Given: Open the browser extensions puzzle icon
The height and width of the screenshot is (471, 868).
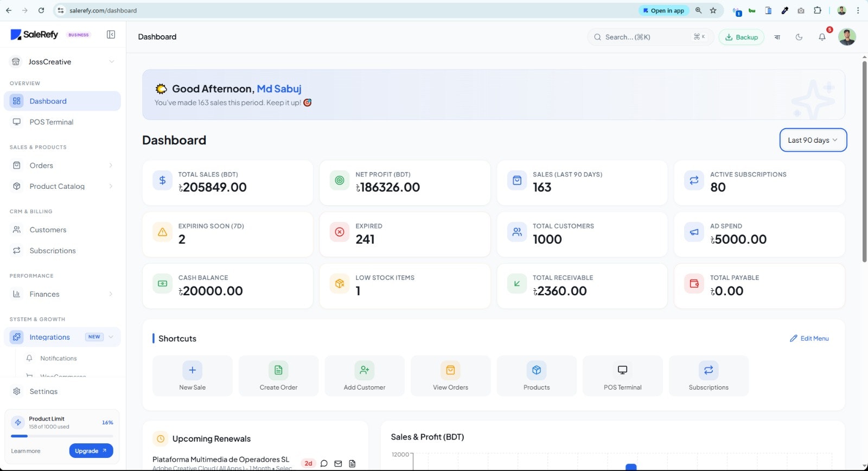Looking at the screenshot, I should [818, 10].
